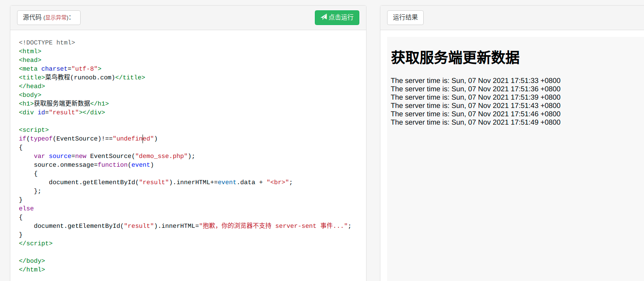Viewport: 644px width, 281px height.
Task: Click the server time 17:51:39 result line
Action: coord(476,97)
